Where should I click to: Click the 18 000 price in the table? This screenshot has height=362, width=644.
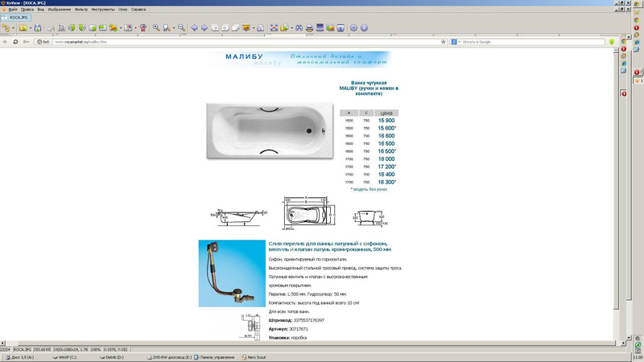tap(386, 159)
